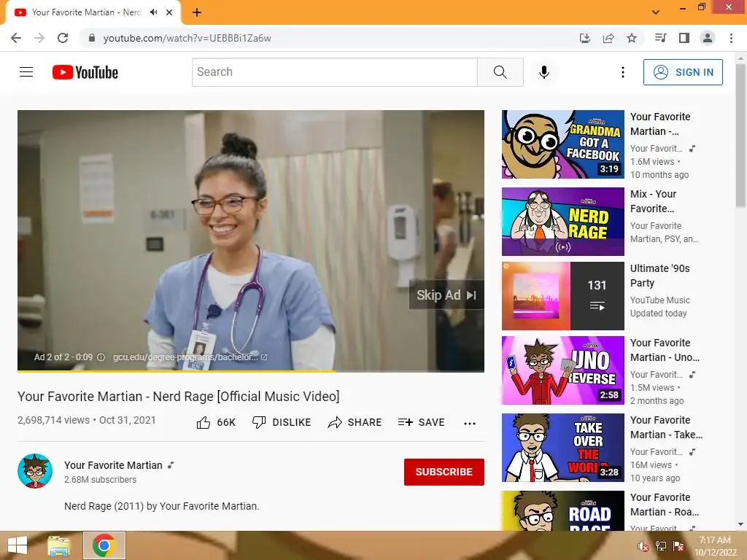Open the YouTube hamburger guide menu

click(26, 72)
